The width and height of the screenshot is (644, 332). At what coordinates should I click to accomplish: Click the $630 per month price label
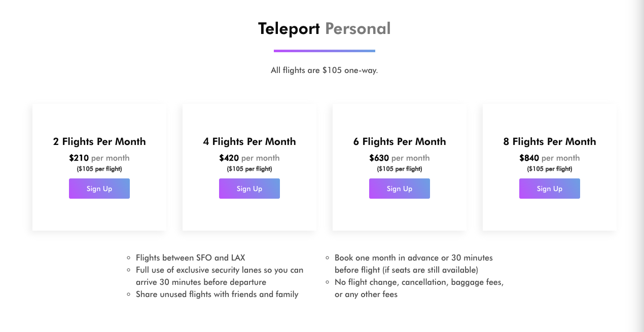tap(400, 158)
